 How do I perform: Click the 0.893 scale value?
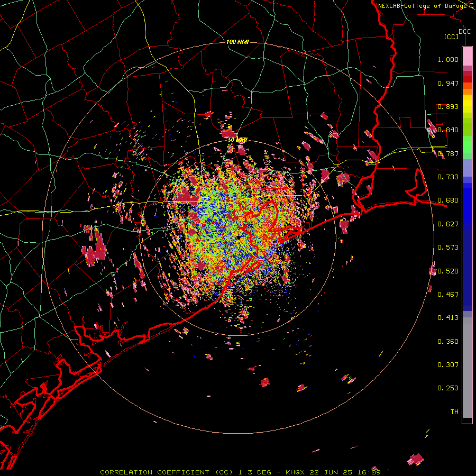click(448, 106)
